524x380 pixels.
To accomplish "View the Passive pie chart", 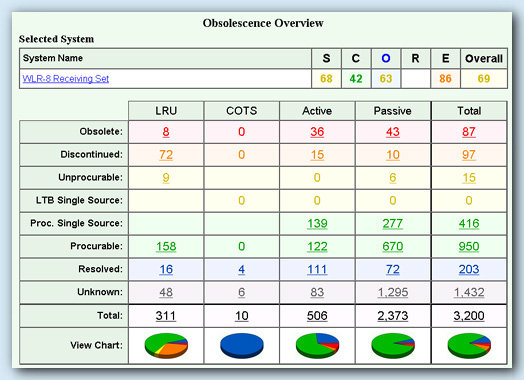I will coord(393,346).
